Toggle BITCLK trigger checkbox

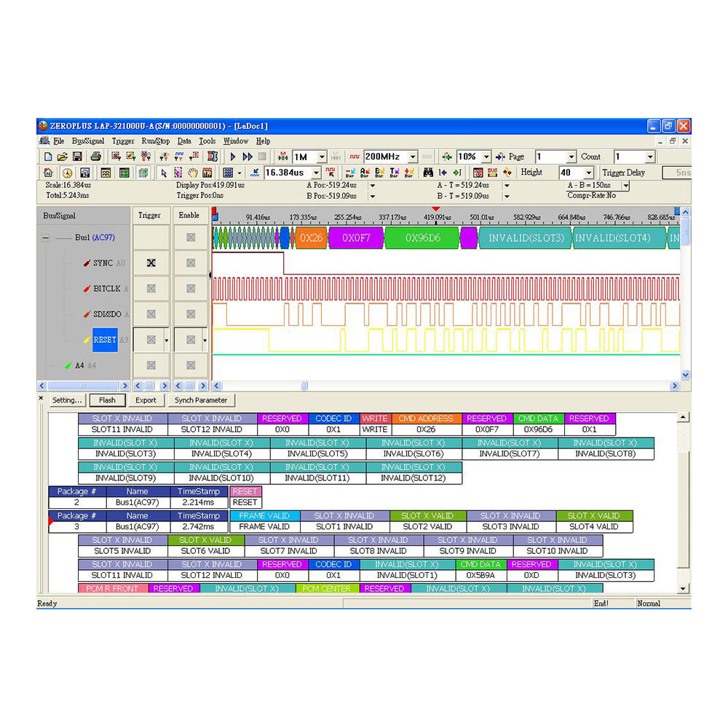pyautogui.click(x=151, y=288)
